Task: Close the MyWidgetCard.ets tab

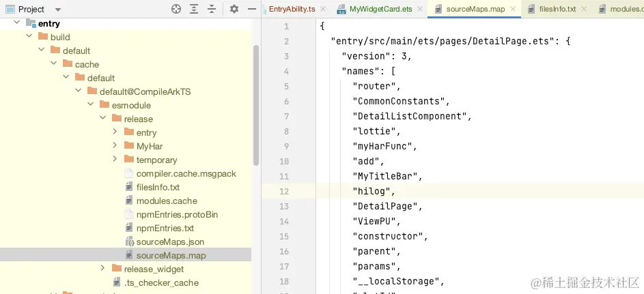Action: click(x=420, y=9)
